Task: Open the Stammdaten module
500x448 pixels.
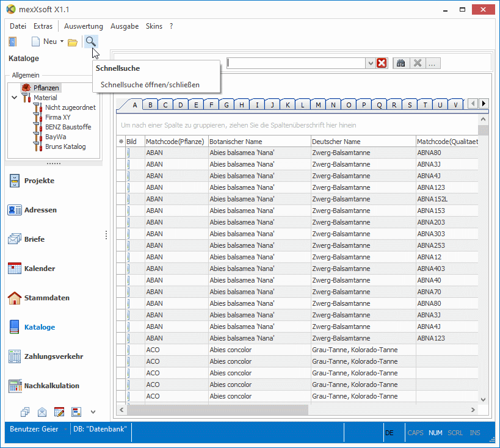Action: (x=39, y=298)
